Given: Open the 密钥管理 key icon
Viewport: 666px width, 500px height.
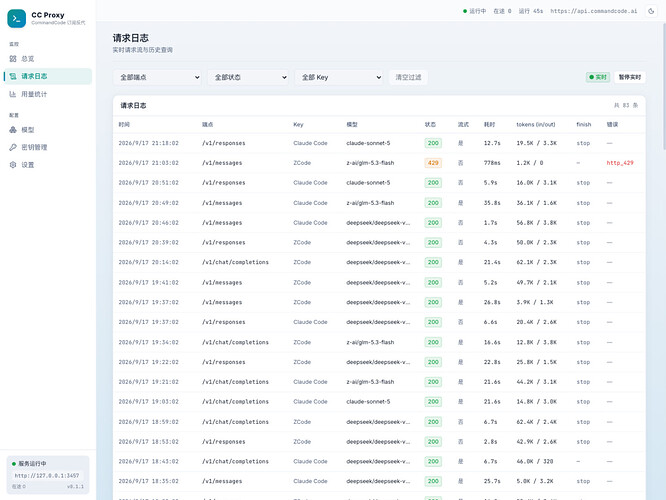Looking at the screenshot, I should (x=13, y=147).
